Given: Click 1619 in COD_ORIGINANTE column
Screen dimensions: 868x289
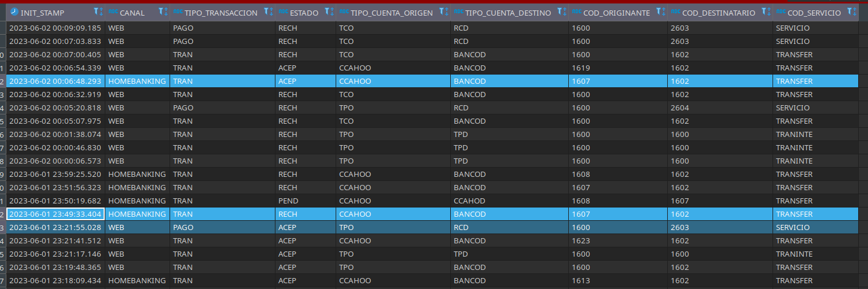Looking at the screenshot, I should pos(619,68).
